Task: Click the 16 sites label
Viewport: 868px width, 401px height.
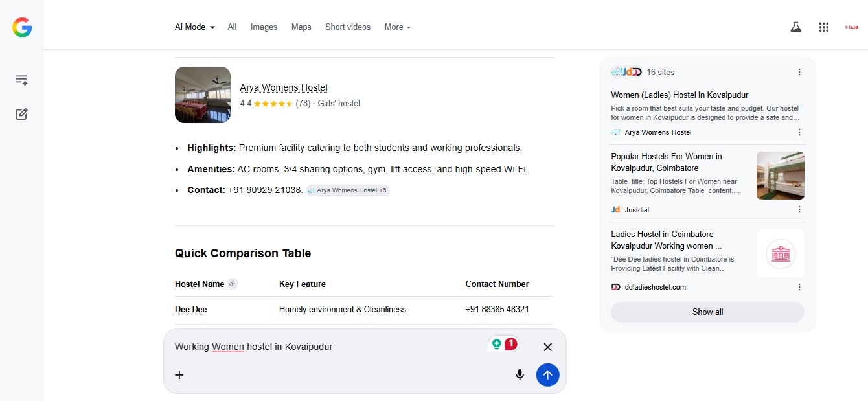Action: click(660, 72)
